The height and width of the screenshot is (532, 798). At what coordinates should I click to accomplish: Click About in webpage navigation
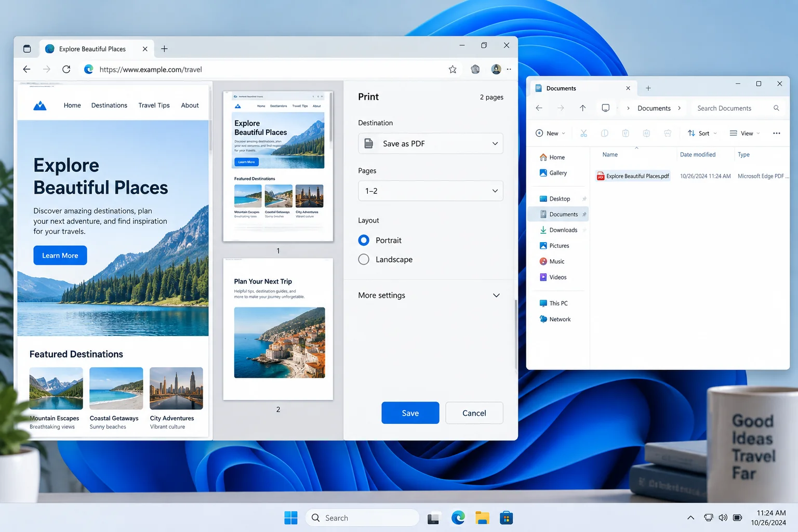click(x=190, y=105)
